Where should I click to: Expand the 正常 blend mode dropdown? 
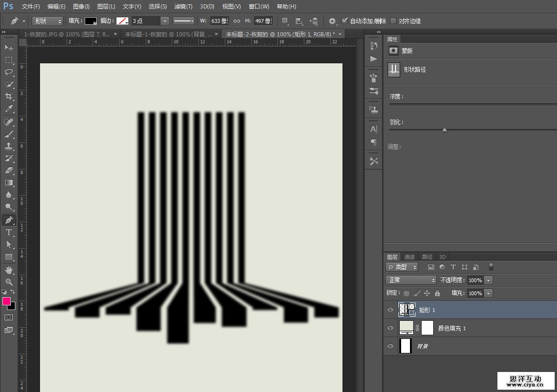point(411,280)
